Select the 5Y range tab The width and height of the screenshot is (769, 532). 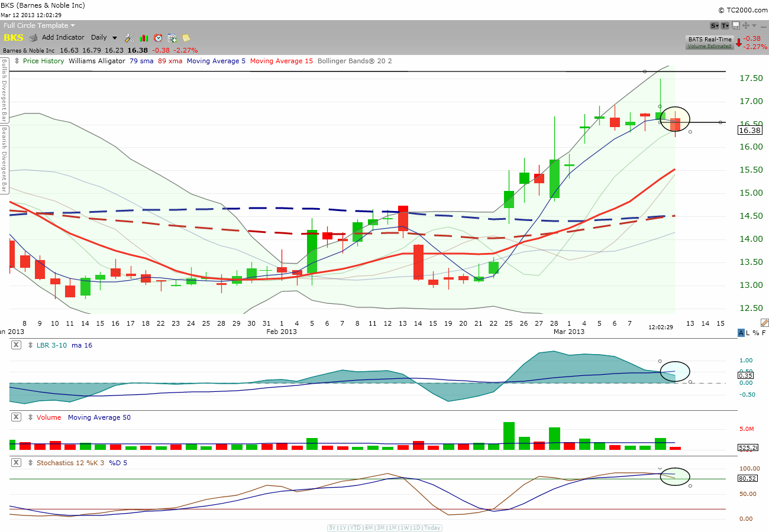332,528
